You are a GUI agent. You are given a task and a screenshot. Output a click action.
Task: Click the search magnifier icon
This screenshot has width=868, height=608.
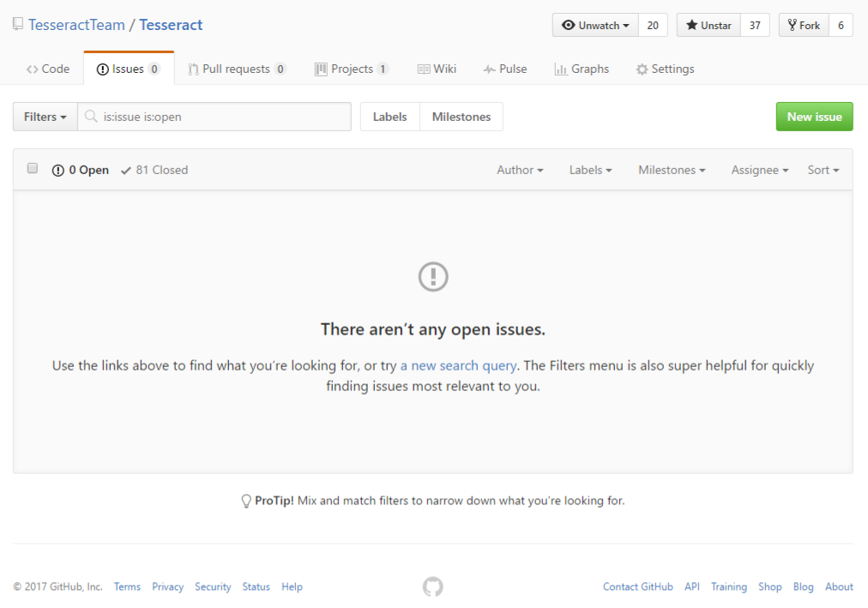(x=91, y=116)
